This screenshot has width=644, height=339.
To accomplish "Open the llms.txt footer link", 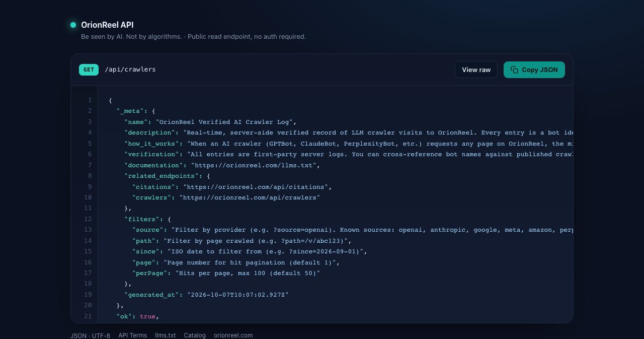I will pos(166,335).
